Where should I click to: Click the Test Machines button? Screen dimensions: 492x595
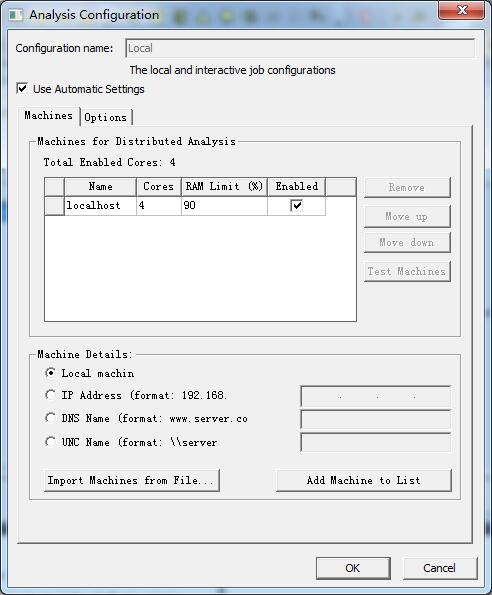(407, 271)
